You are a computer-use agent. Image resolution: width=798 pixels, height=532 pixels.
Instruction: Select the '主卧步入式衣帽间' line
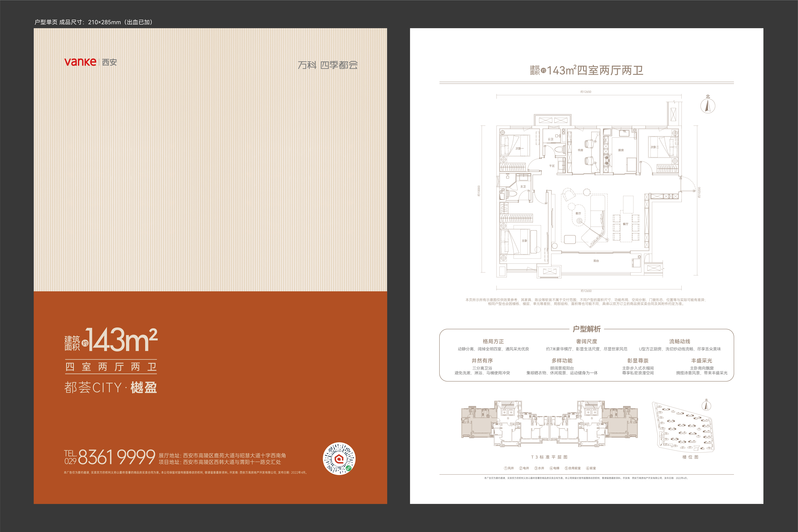coord(638,368)
